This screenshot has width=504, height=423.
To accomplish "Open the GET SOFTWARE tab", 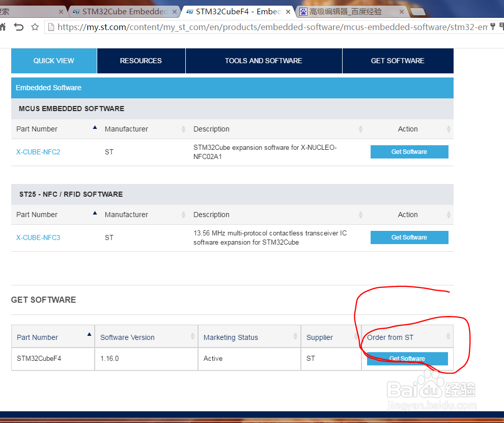I will [398, 61].
